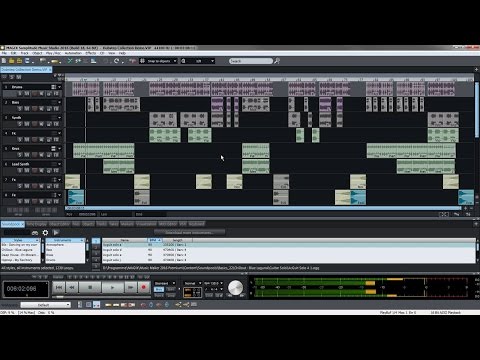
Task: Open Soundpool settings gear icon
Action: point(45,233)
